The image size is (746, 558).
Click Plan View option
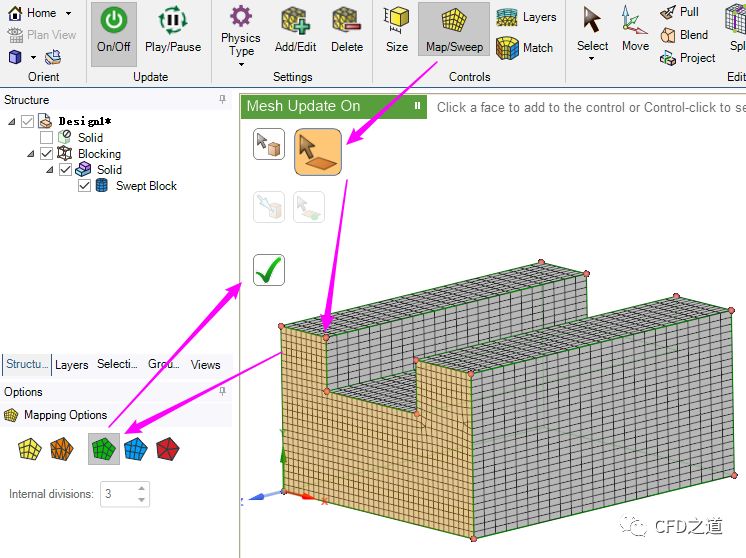point(42,35)
